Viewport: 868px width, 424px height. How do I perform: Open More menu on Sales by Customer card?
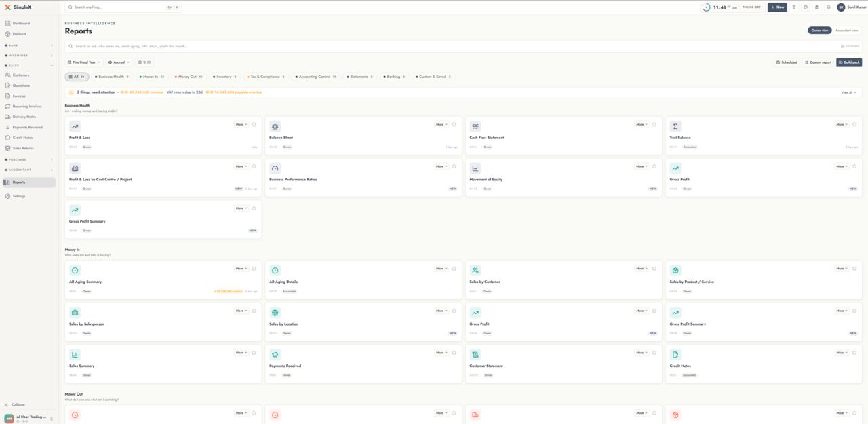point(642,269)
